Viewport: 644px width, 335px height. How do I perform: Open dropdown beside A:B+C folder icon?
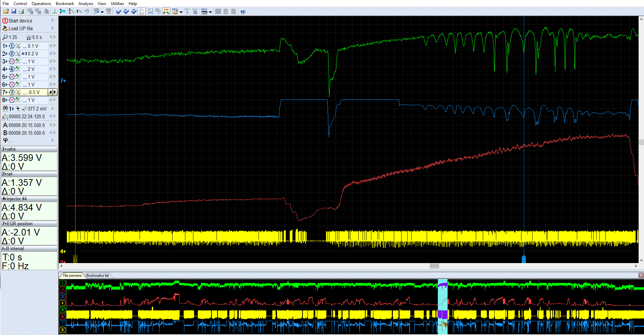181,12
